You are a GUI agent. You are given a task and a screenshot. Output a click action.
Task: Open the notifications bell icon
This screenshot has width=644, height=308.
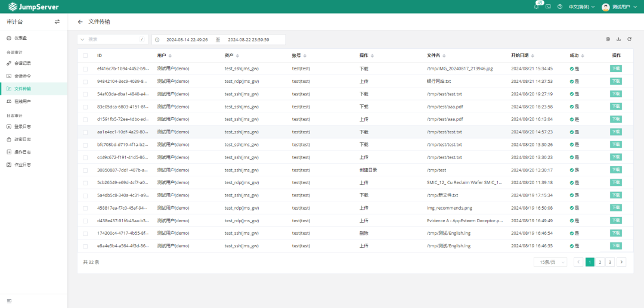tap(537, 7)
